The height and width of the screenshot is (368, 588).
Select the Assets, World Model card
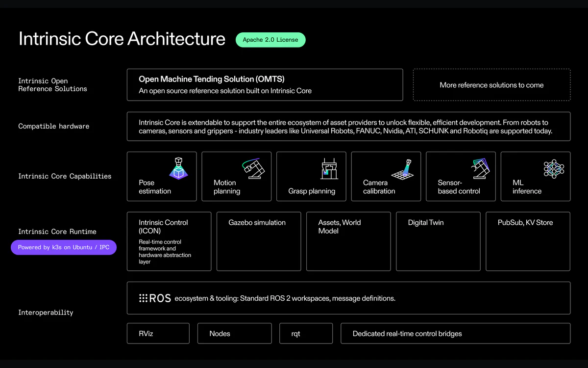pyautogui.click(x=348, y=241)
